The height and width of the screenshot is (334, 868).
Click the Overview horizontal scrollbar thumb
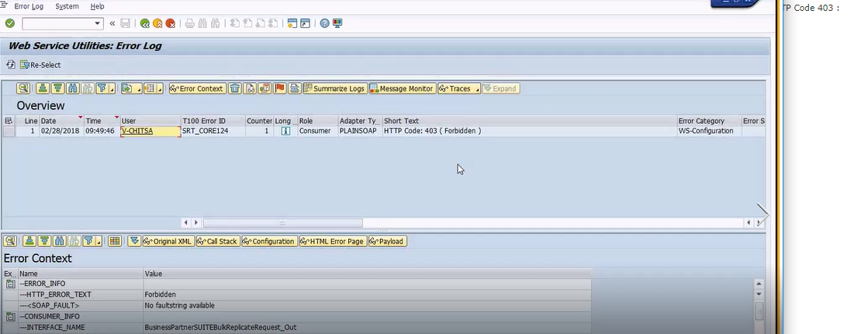(282, 223)
